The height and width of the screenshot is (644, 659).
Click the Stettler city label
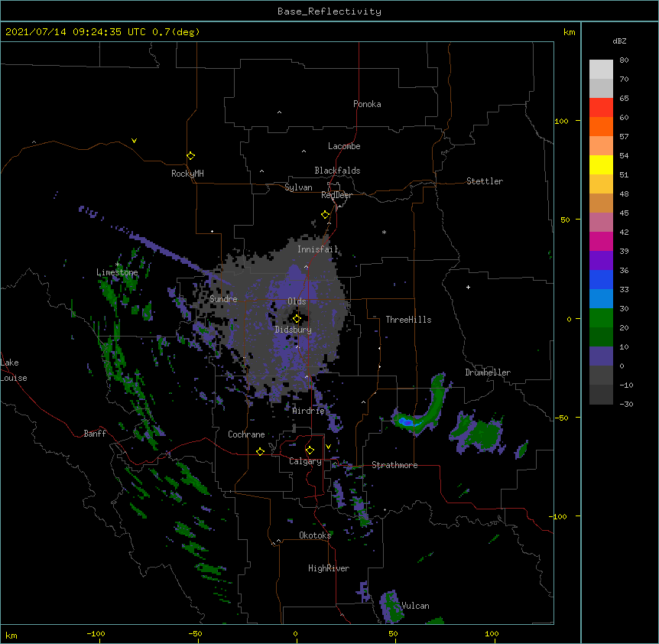(x=485, y=181)
